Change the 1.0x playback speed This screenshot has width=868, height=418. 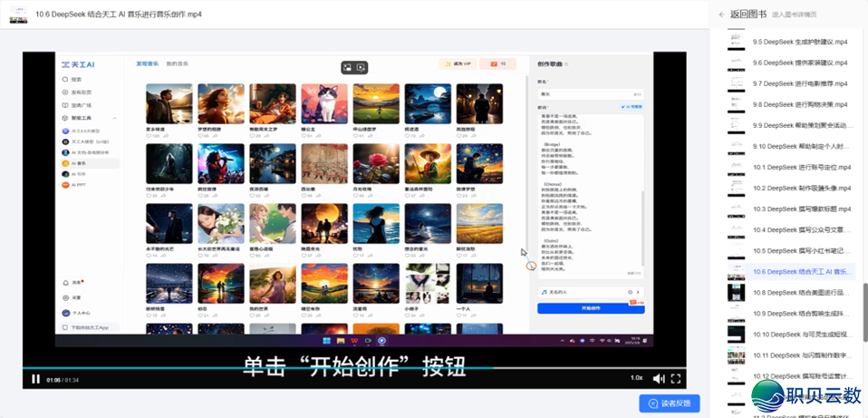(x=637, y=377)
